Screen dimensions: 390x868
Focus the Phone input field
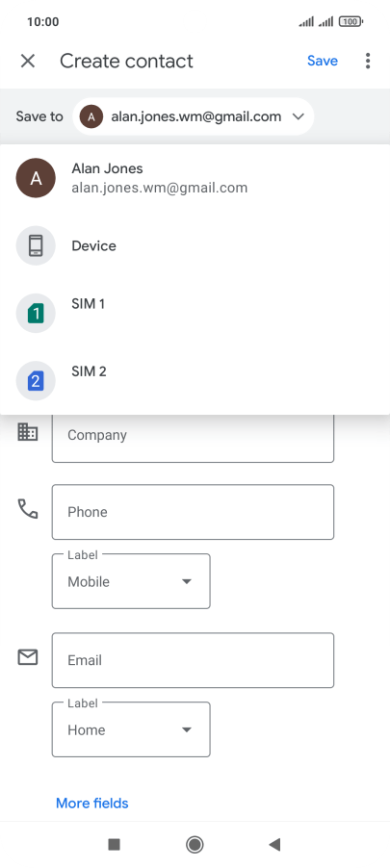pyautogui.click(x=193, y=512)
